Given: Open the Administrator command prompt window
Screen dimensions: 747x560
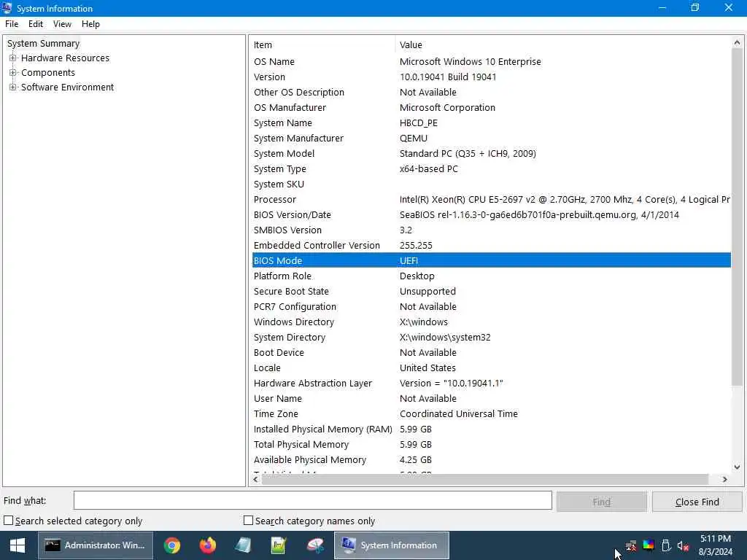Looking at the screenshot, I should 96,545.
